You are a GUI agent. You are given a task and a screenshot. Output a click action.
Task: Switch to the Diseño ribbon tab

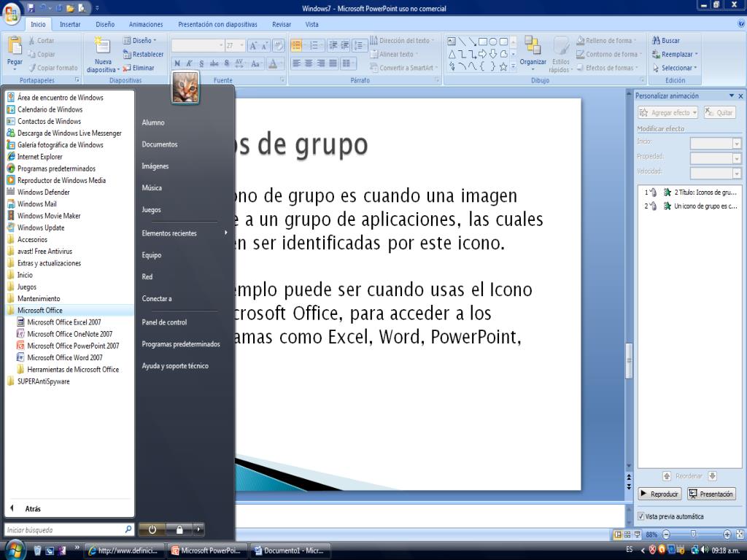105,24
